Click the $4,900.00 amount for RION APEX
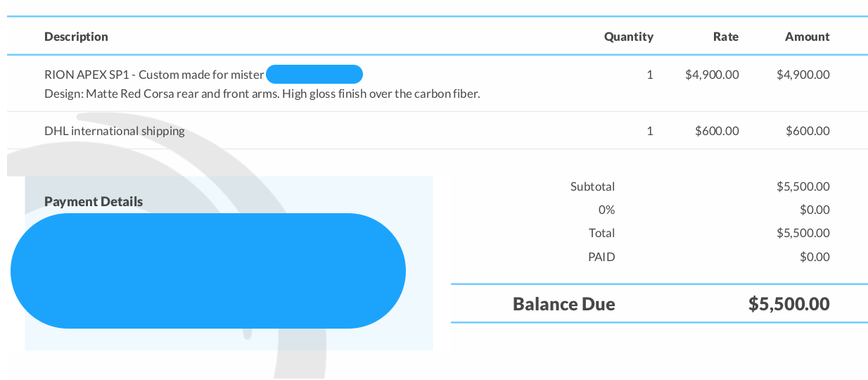 tap(803, 75)
